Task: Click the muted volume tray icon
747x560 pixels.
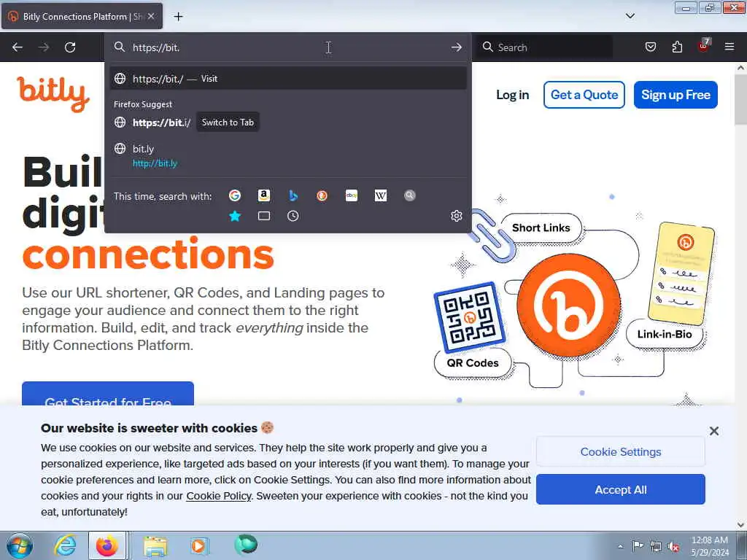Action: [x=673, y=546]
